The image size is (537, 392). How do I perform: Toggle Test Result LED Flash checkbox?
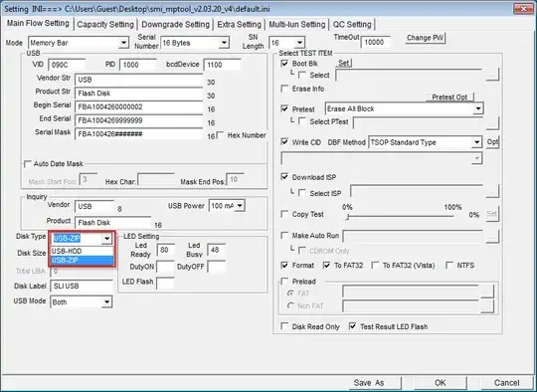pyautogui.click(x=352, y=326)
